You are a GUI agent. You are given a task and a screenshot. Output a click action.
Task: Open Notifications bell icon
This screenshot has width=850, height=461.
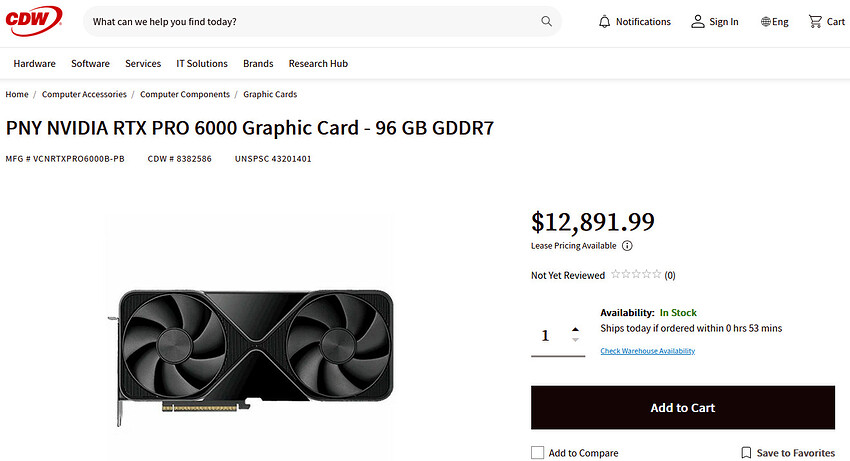604,21
